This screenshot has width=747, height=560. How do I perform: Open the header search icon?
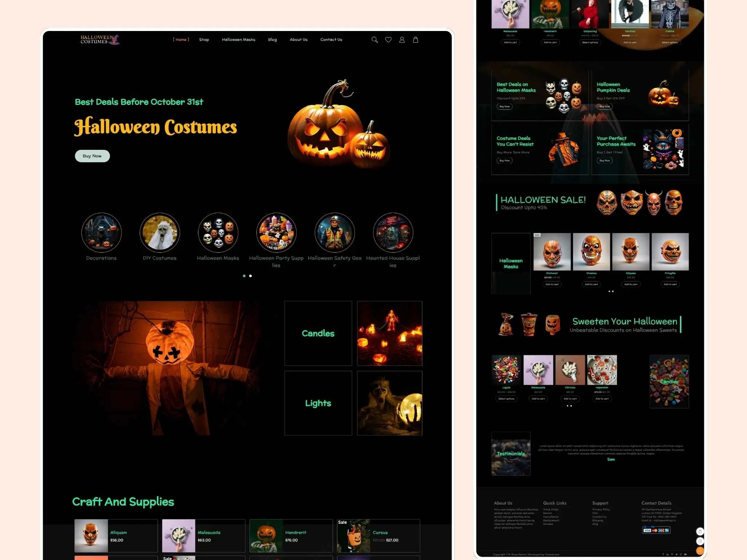[x=375, y=40]
